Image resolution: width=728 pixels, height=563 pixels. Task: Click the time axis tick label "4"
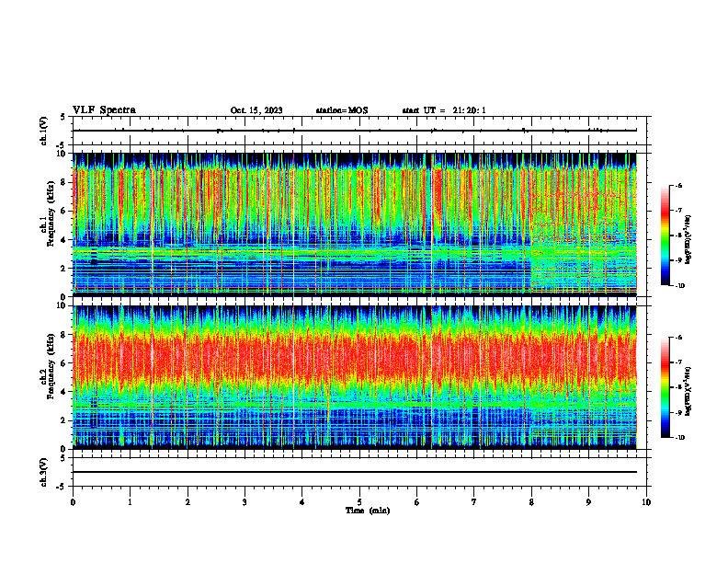[x=302, y=502]
